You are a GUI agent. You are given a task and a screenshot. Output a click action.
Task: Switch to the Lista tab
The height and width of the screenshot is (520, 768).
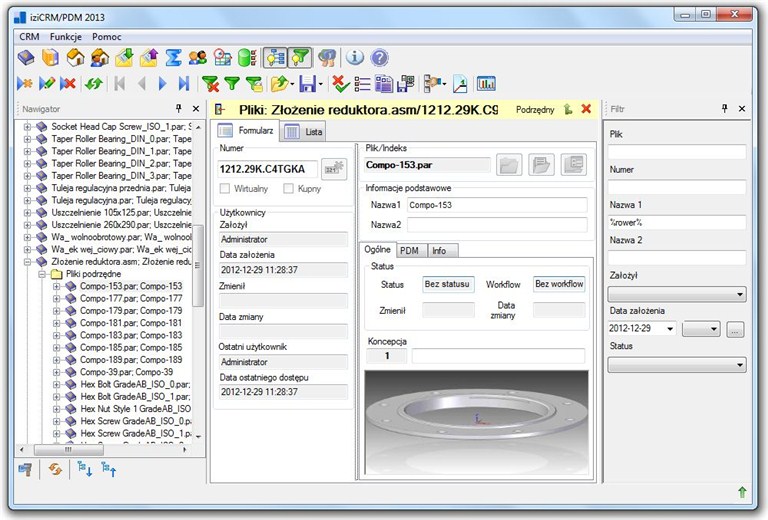(x=303, y=131)
